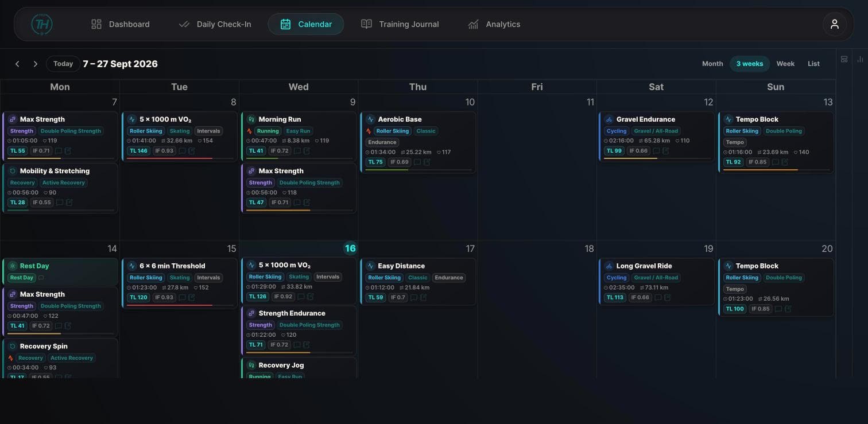The height and width of the screenshot is (424, 868).
Task: Click day number 11
Action: tap(590, 102)
